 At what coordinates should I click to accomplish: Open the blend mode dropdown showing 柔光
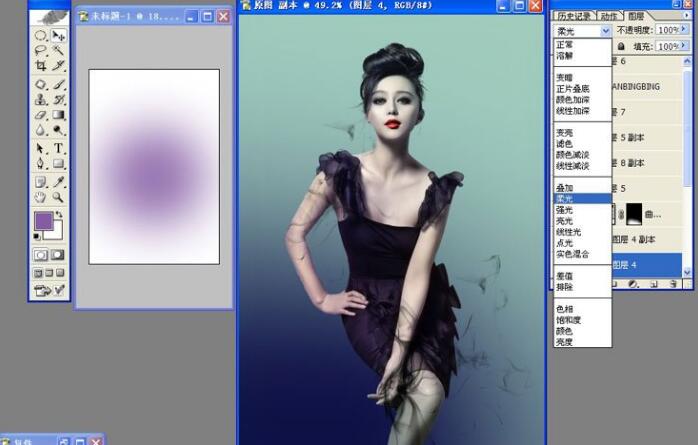(581, 31)
